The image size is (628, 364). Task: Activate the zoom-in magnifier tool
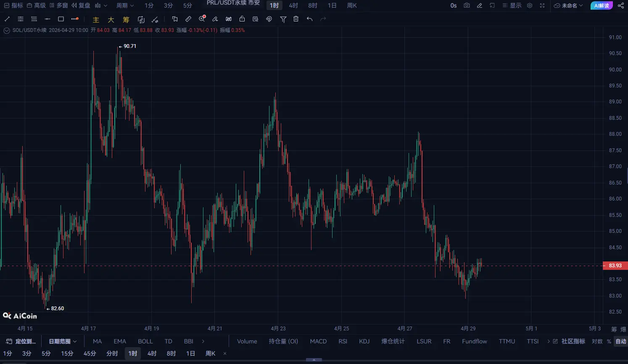pos(202,19)
